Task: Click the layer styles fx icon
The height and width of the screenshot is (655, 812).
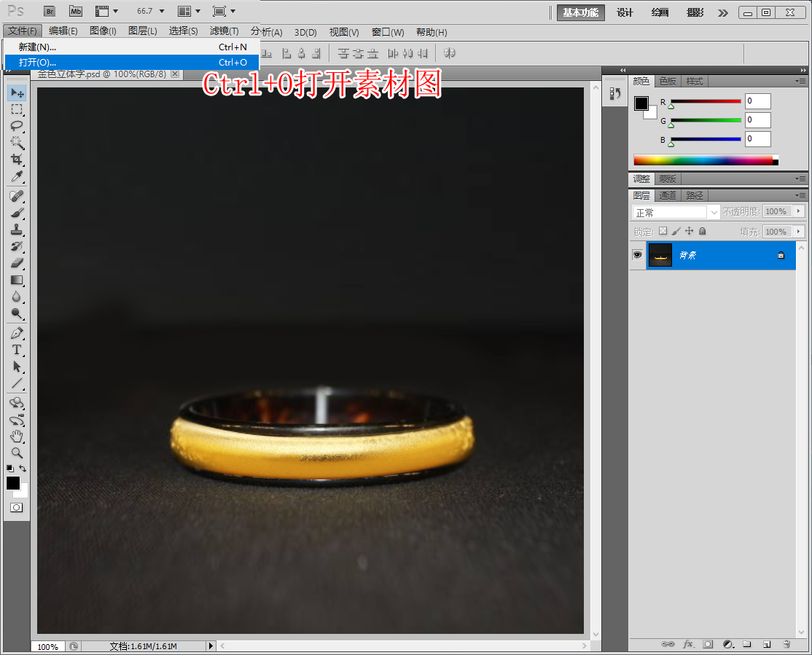Action: [687, 644]
